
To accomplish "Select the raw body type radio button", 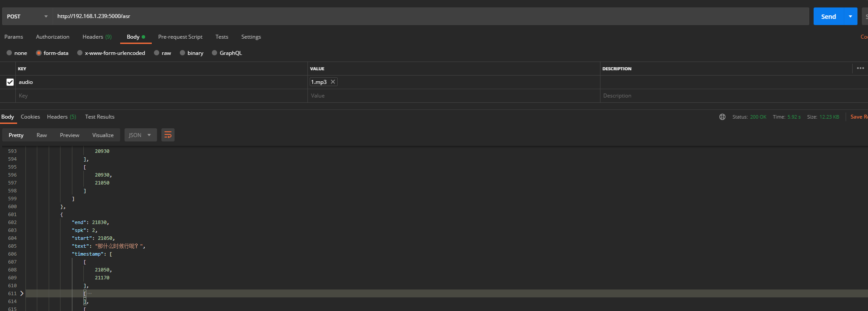I will 157,53.
